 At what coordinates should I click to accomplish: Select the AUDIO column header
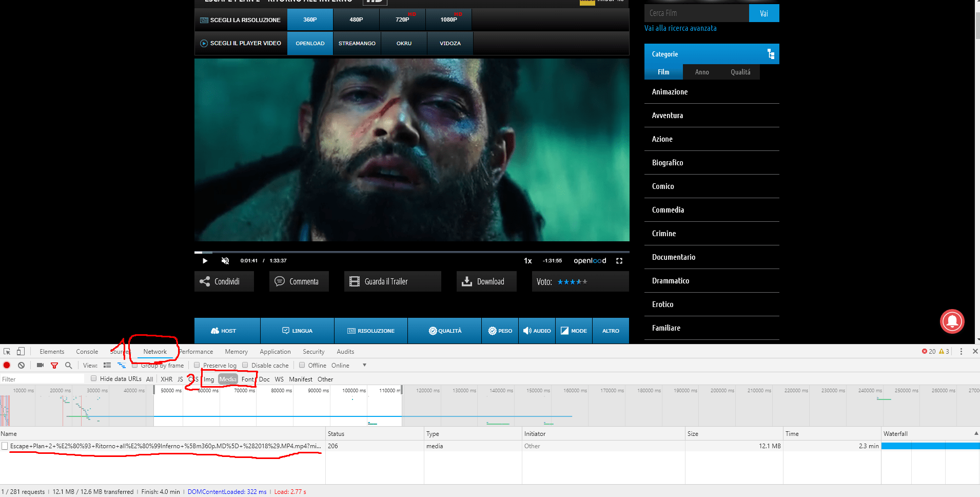(537, 331)
